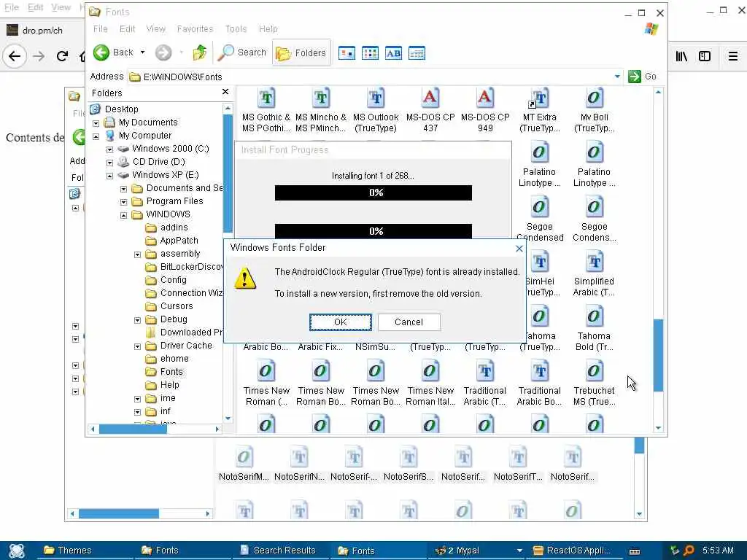Collapse the WINDOWS folder node

point(123,215)
